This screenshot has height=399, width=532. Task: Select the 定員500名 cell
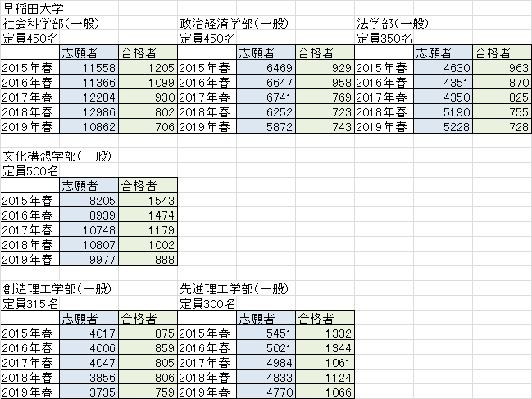pyautogui.click(x=30, y=170)
